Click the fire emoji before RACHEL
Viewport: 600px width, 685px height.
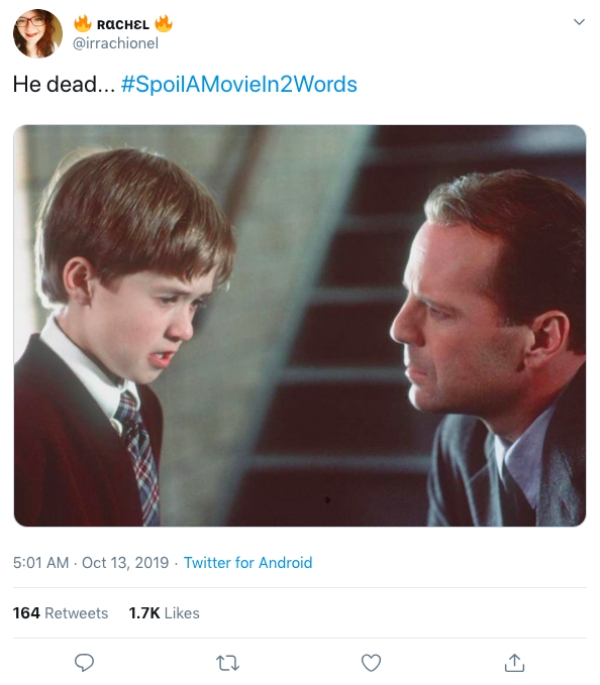(83, 23)
